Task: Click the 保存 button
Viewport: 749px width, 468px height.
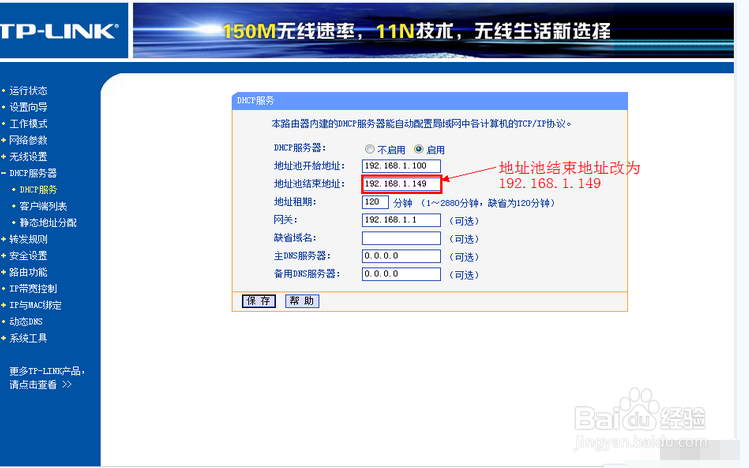Action: (x=258, y=301)
